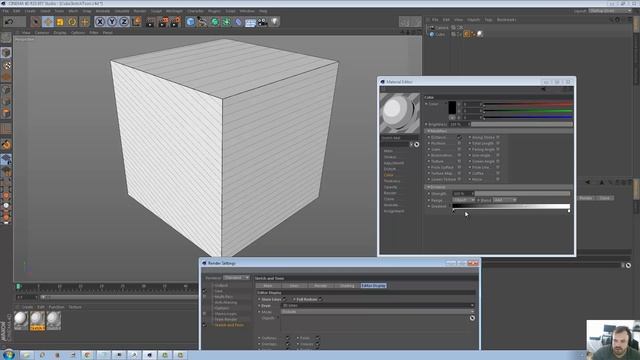Select the Editor Display tab
Viewport: 640px width, 360px height.
(373, 286)
